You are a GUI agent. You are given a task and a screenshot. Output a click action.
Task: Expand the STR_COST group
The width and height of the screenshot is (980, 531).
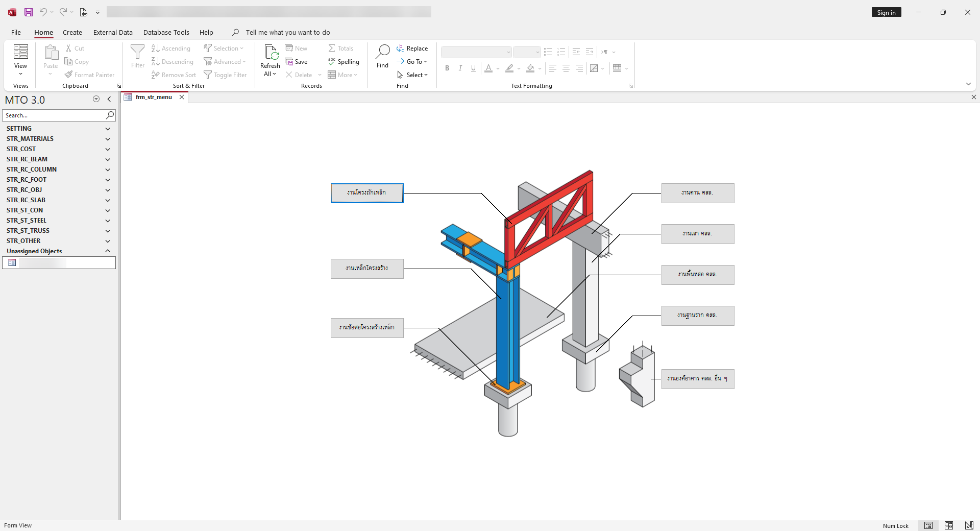(x=108, y=149)
